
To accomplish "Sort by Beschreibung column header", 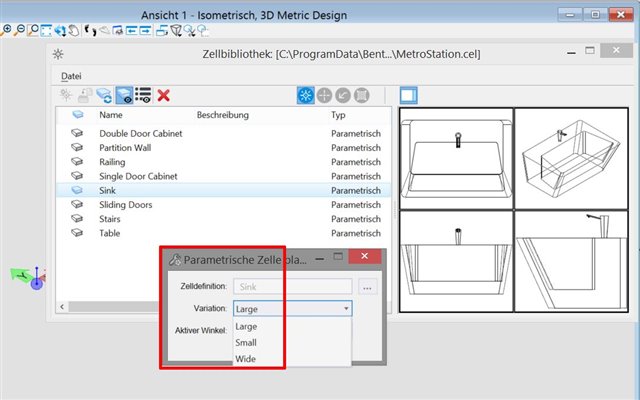I will click(x=222, y=115).
